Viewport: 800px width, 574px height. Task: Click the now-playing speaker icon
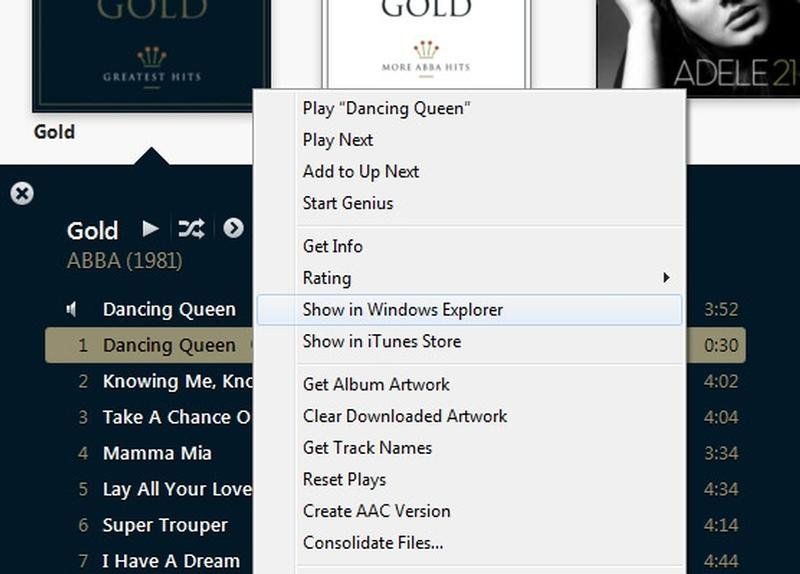coord(72,309)
